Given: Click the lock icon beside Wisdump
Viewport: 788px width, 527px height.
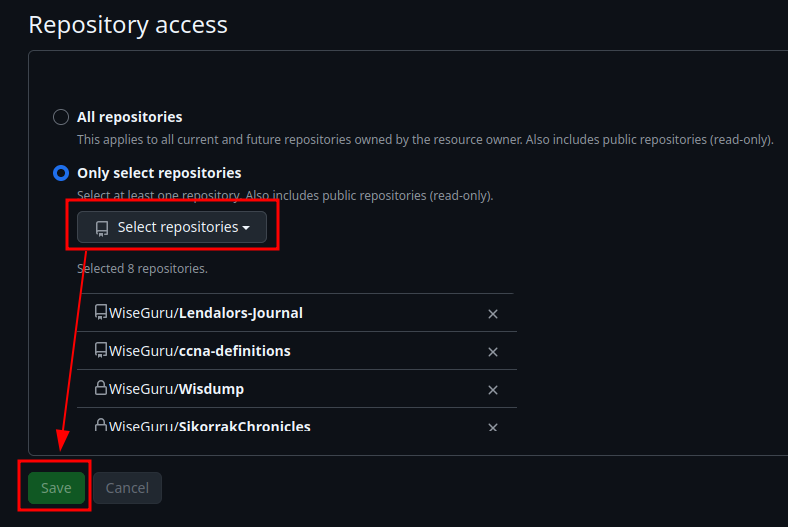Looking at the screenshot, I should point(101,388).
